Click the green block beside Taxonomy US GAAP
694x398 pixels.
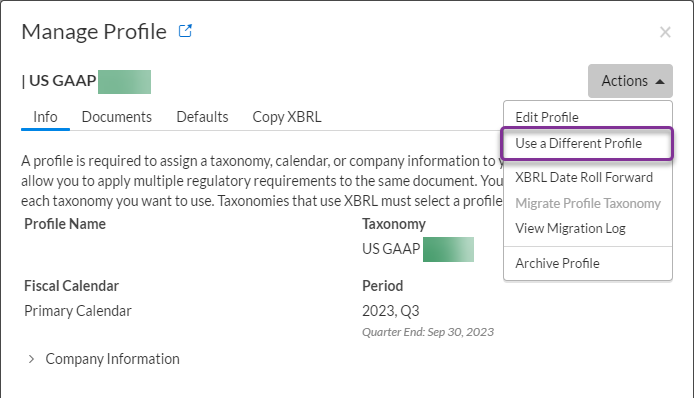448,249
